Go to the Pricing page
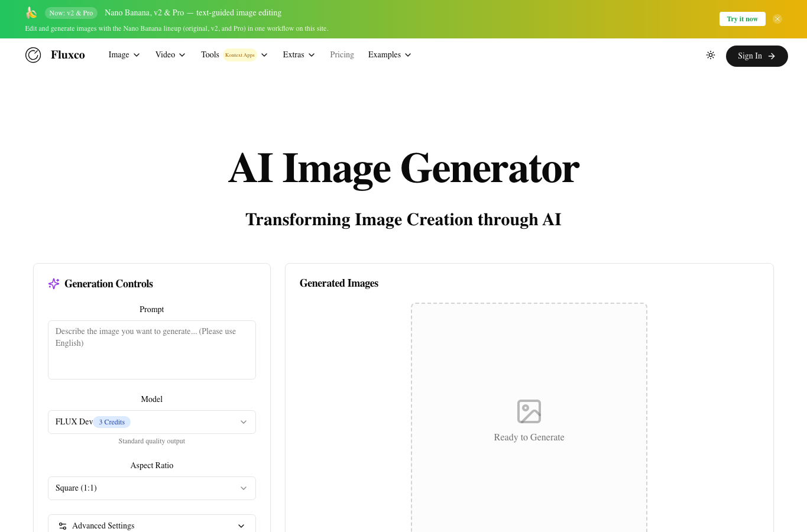This screenshot has height=532, width=807. 342,55
